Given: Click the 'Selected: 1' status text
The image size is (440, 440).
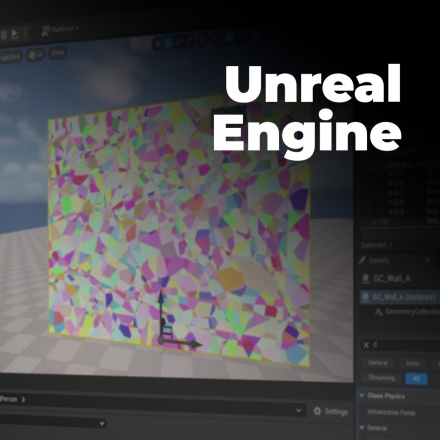Looking at the screenshot, I should pyautogui.click(x=376, y=245).
